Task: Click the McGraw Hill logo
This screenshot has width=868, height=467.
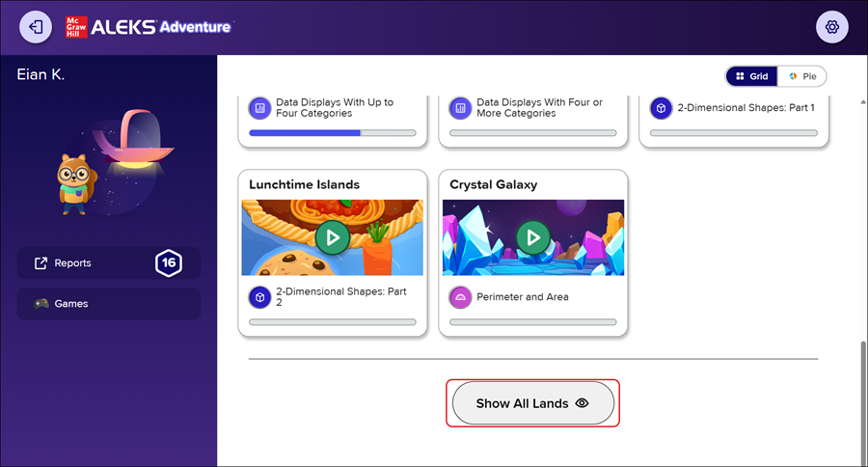Action: [x=77, y=27]
